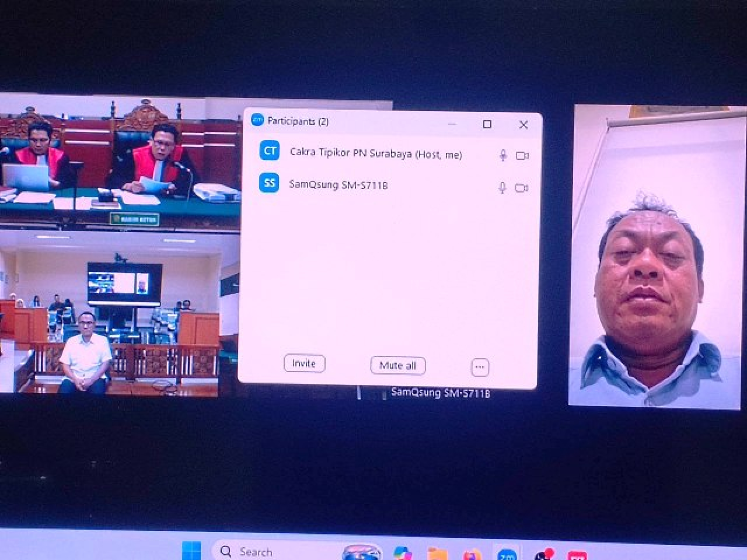Disable Cakra Tipikor's video camera
This screenshot has height=560, width=747.
coord(522,155)
